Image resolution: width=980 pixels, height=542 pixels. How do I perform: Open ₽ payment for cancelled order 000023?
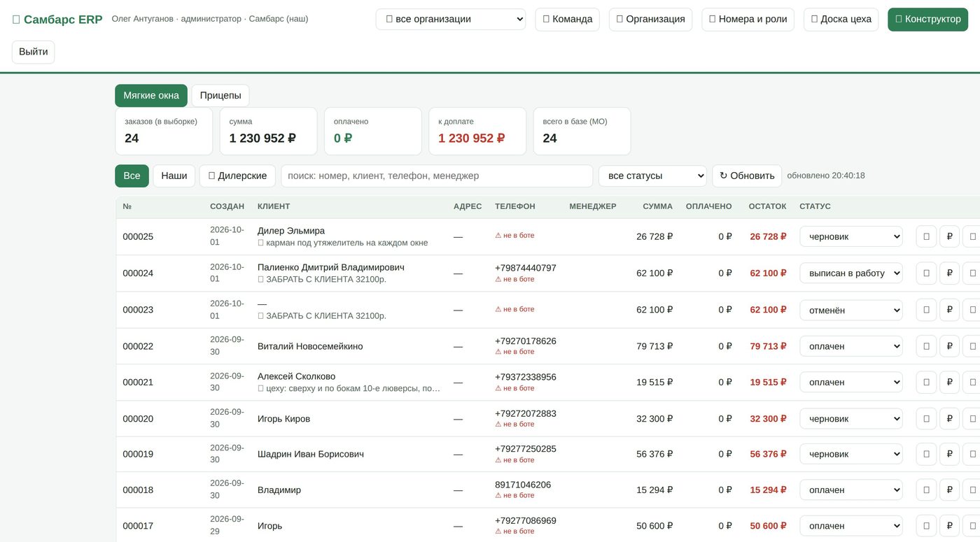coord(949,310)
